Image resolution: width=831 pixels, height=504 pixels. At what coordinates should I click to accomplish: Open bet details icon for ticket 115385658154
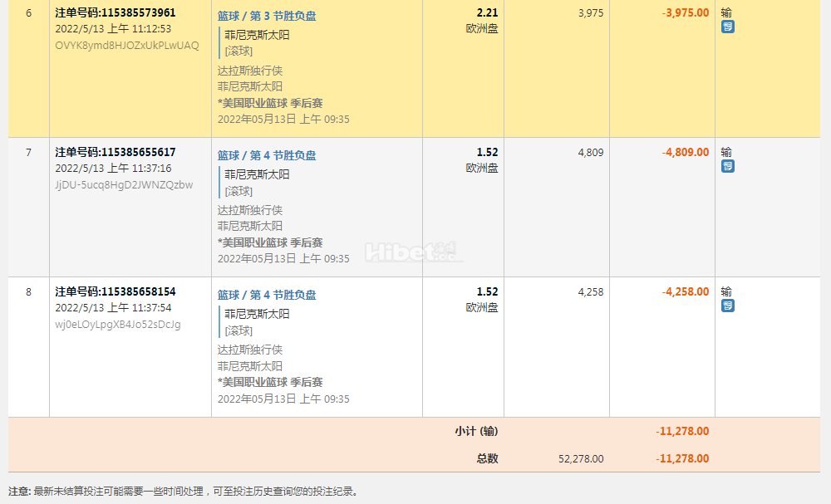(727, 306)
